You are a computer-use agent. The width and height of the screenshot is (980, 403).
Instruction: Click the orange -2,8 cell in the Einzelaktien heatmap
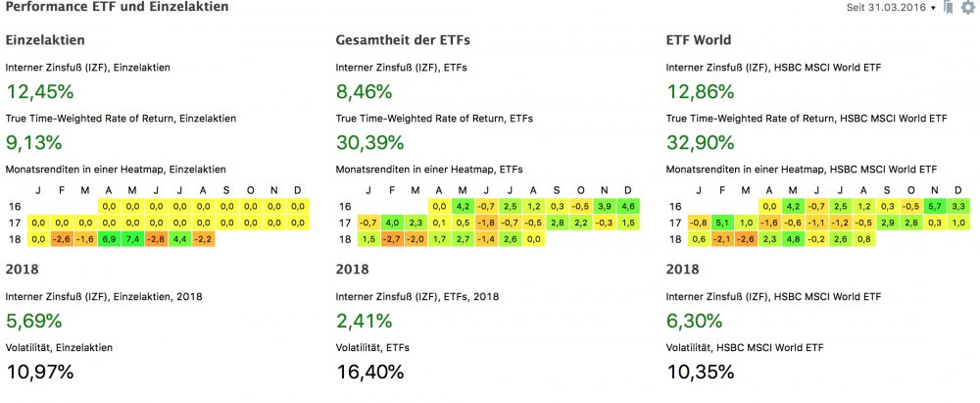(x=156, y=238)
